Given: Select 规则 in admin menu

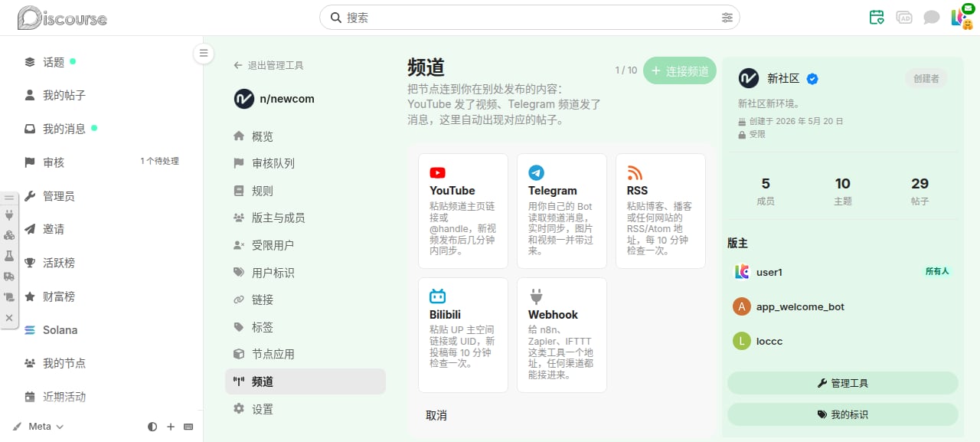Looking at the screenshot, I should 305,191.
